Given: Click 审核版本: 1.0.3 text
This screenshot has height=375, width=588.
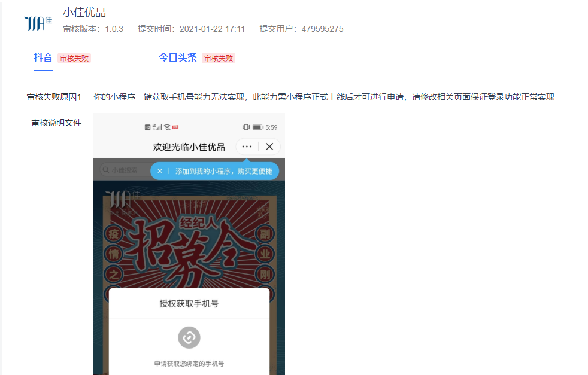Looking at the screenshot, I should [x=93, y=29].
